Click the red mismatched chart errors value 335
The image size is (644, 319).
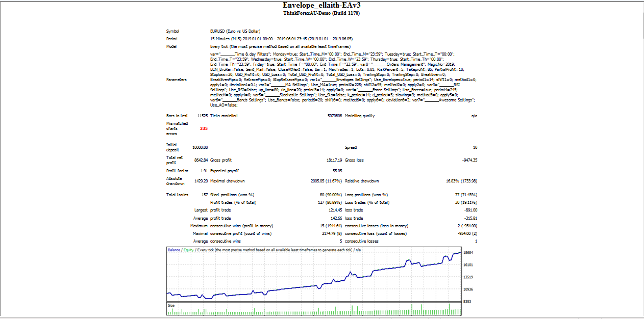[204, 128]
